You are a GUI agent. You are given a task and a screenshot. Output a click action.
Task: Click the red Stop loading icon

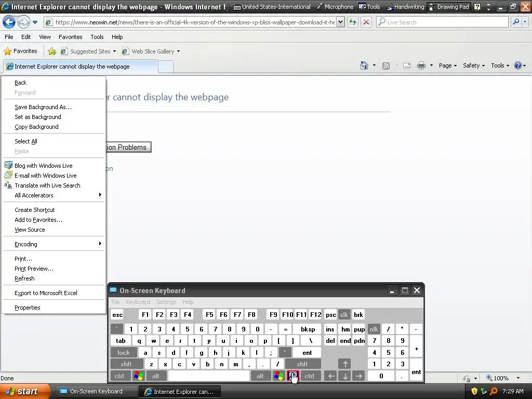(x=366, y=22)
